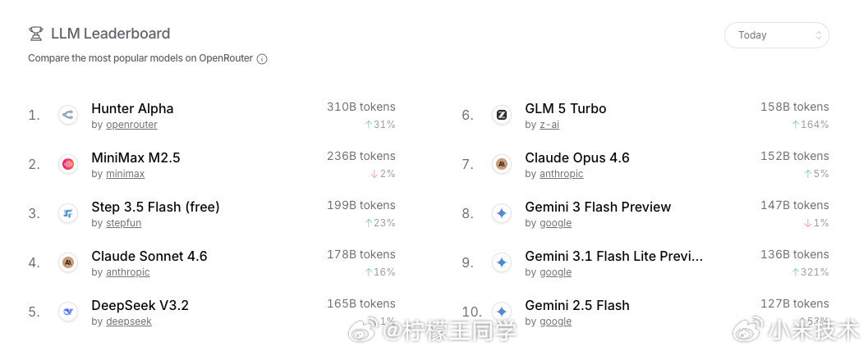The height and width of the screenshot is (351, 868).
Task: Open the Today time range dropdown
Action: click(776, 35)
